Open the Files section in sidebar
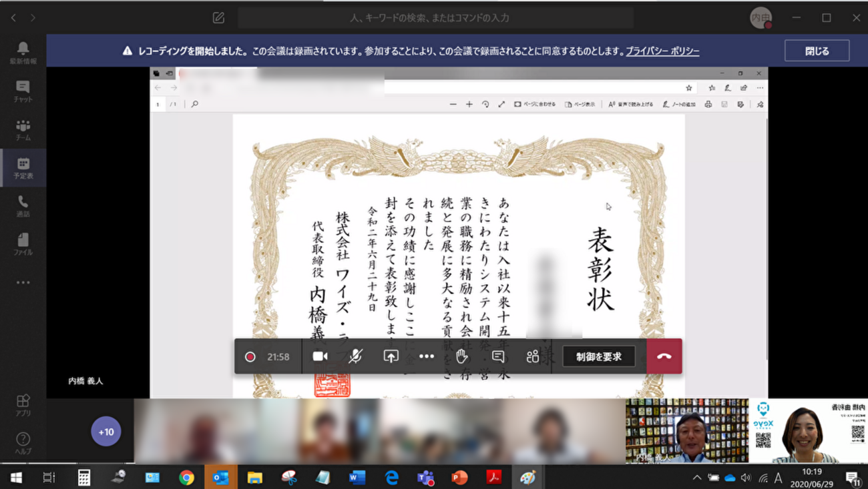Viewport: 868px width, 489px height. pyautogui.click(x=23, y=244)
